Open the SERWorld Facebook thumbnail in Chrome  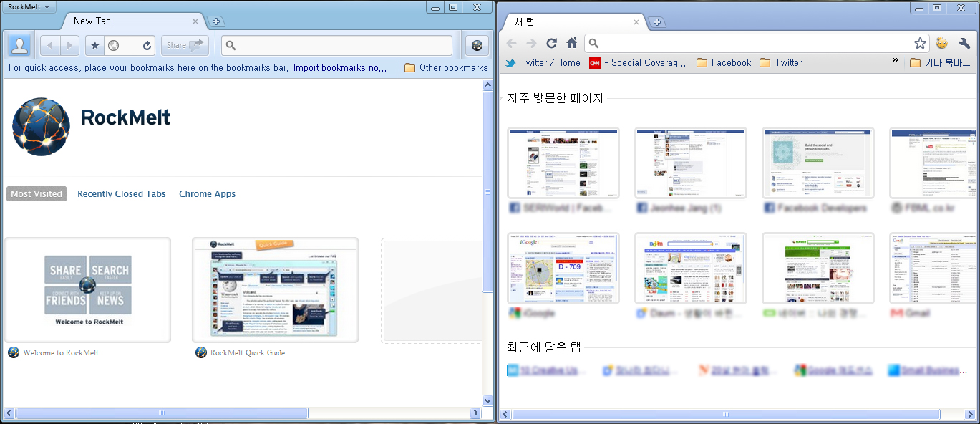[x=563, y=163]
